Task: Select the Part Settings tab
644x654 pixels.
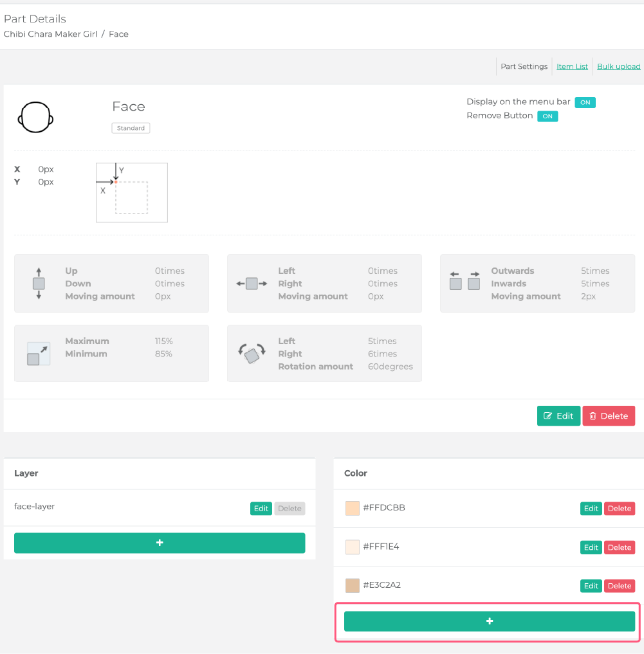Action: coord(524,66)
